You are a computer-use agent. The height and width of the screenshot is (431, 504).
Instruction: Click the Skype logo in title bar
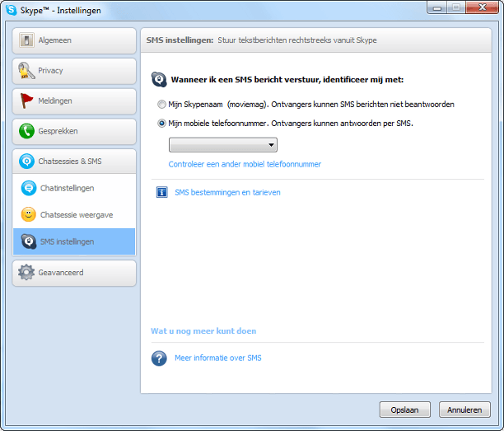tap(12, 10)
